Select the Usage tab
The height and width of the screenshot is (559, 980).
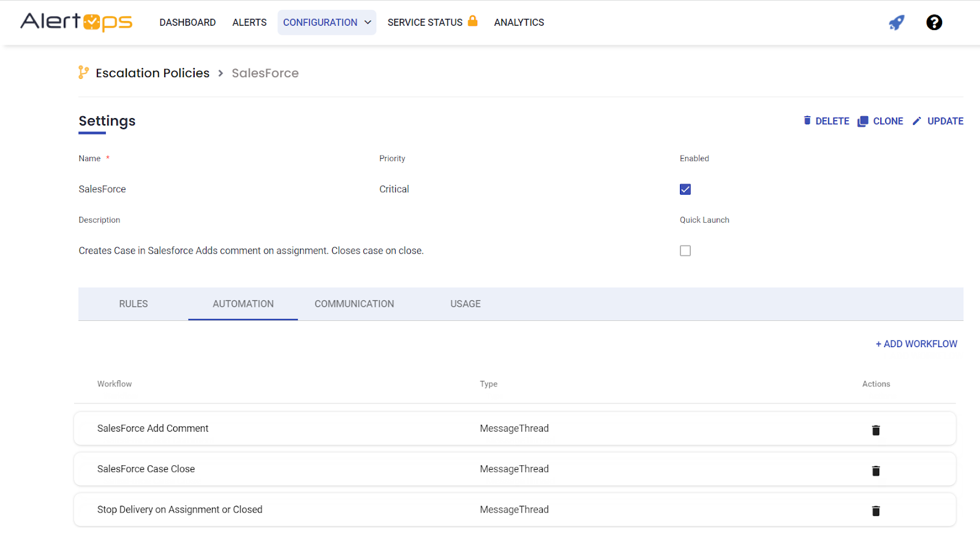[465, 304]
